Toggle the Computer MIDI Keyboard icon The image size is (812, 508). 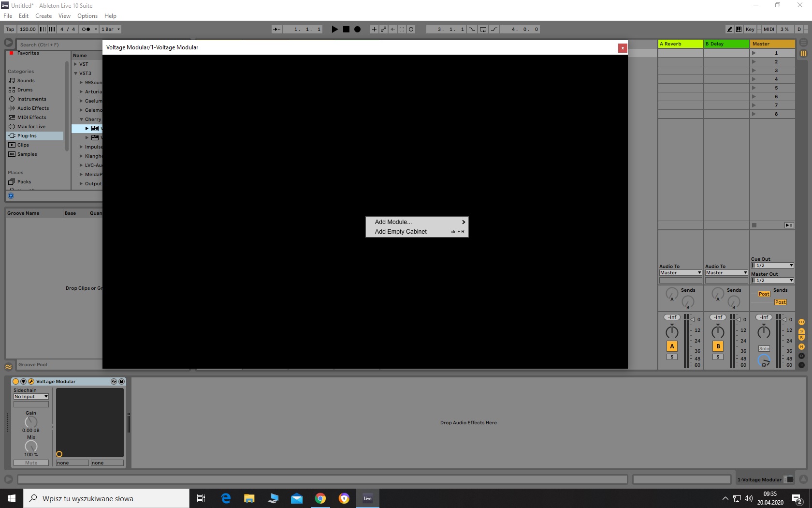[x=739, y=29]
